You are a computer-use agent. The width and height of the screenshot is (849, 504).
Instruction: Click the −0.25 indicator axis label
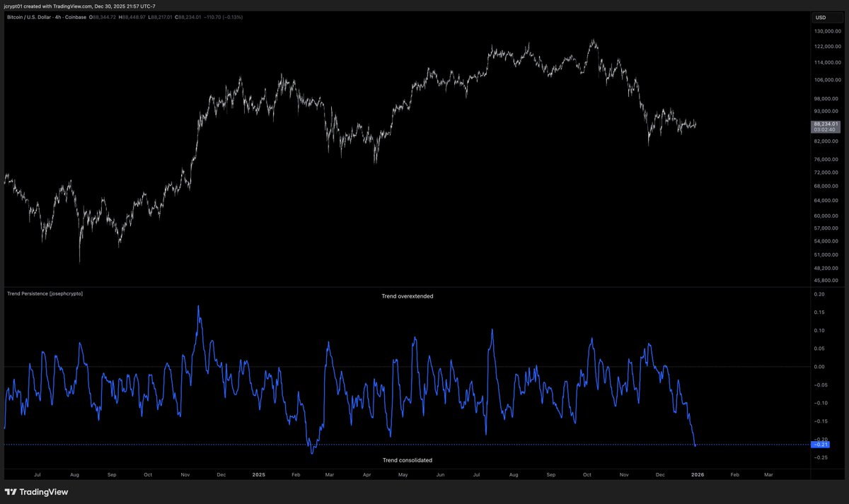tap(821, 458)
